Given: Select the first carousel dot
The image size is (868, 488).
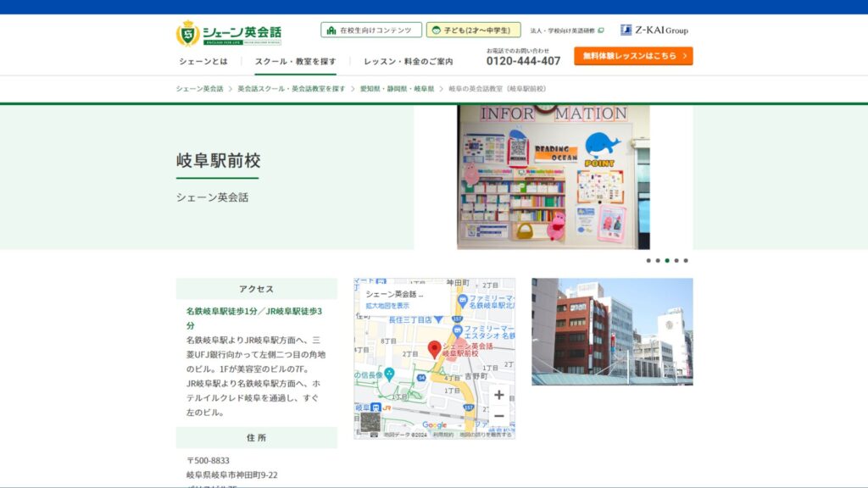Looking at the screenshot, I should pyautogui.click(x=648, y=261).
